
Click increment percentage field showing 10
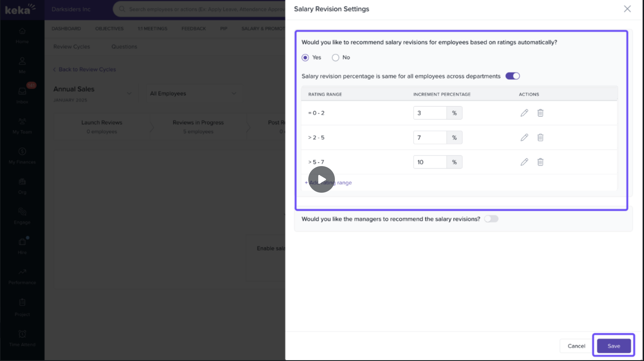(x=430, y=162)
